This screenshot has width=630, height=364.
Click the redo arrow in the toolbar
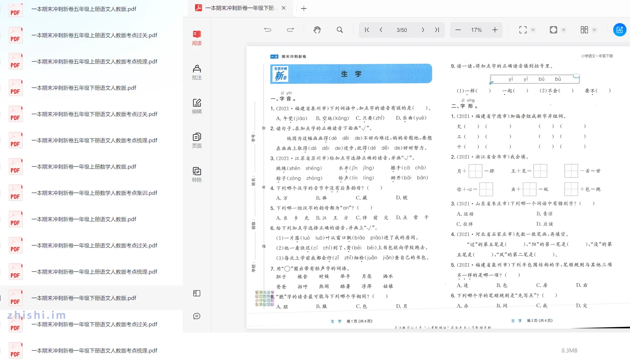click(290, 30)
